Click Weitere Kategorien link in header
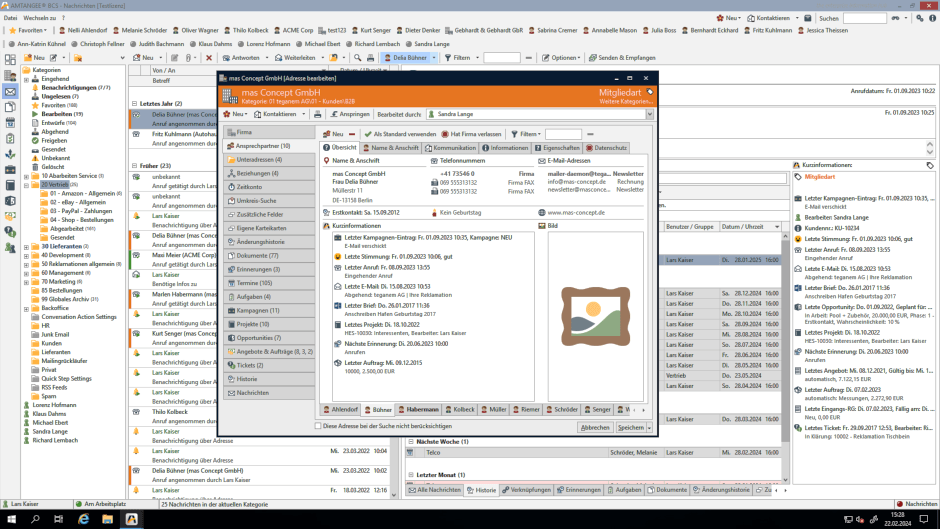Image resolution: width=940 pixels, height=529 pixels. pos(626,102)
